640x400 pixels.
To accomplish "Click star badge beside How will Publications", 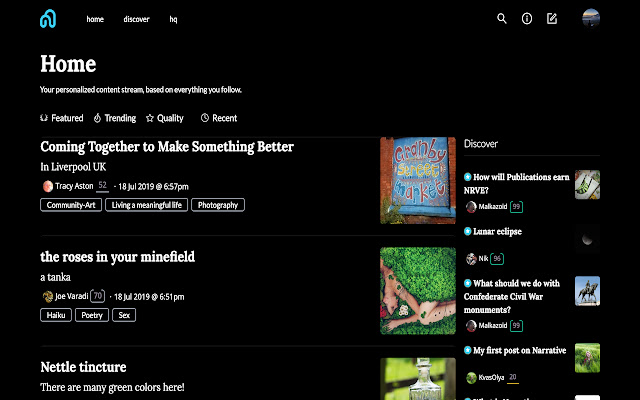I will (468, 177).
